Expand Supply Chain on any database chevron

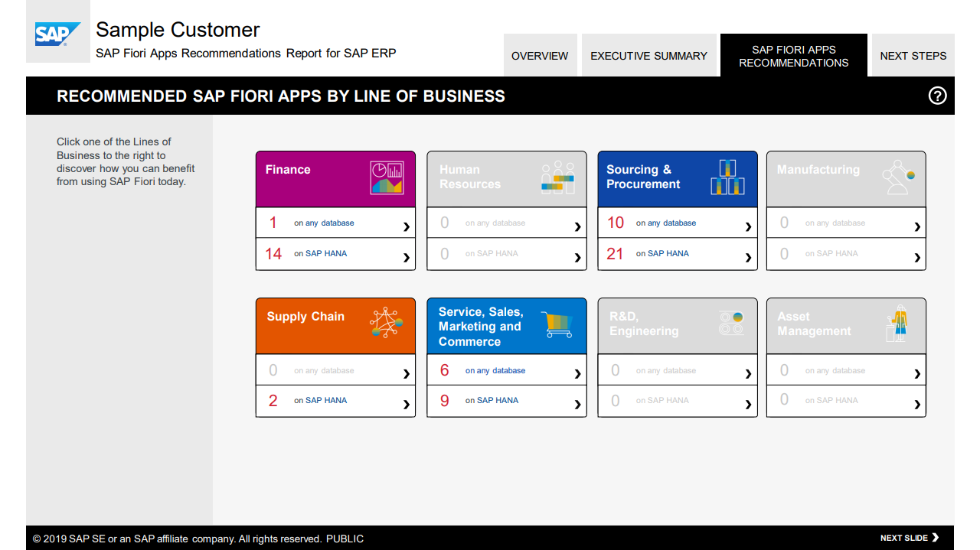pos(406,374)
